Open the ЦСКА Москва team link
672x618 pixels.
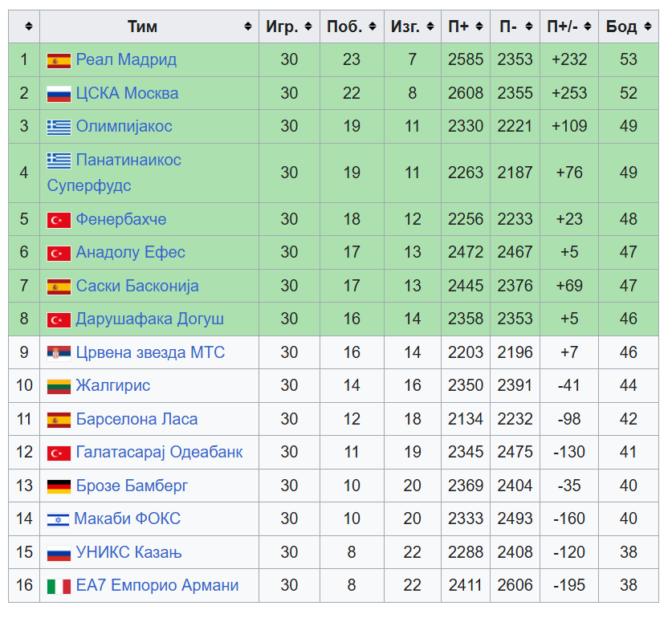127,93
